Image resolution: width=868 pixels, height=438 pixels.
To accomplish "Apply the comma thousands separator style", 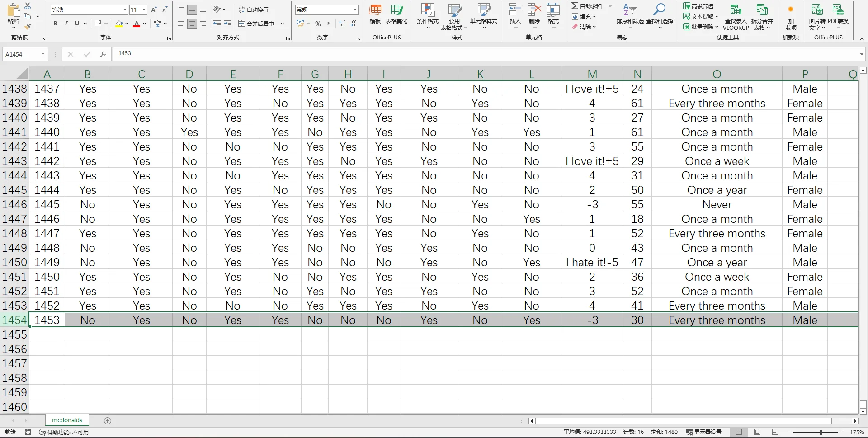I will click(x=329, y=24).
